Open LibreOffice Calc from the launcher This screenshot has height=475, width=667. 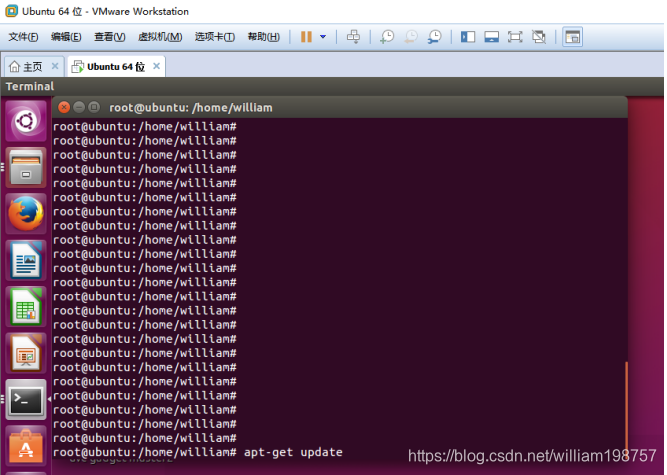[x=26, y=307]
